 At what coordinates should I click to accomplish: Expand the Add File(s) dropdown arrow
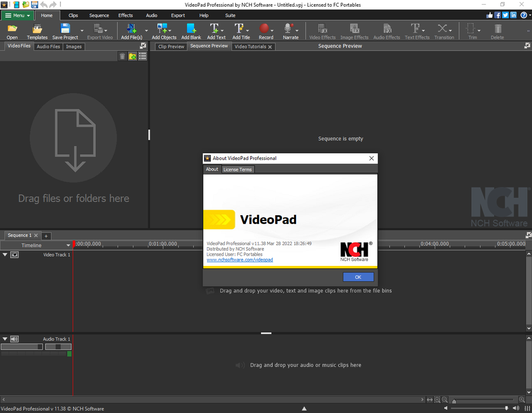coord(146,30)
